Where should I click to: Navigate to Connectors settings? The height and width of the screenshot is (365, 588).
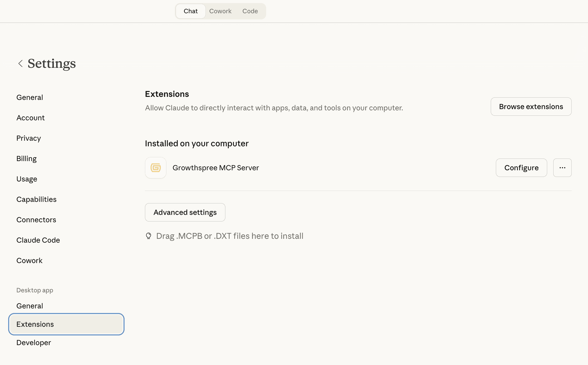pyautogui.click(x=36, y=220)
